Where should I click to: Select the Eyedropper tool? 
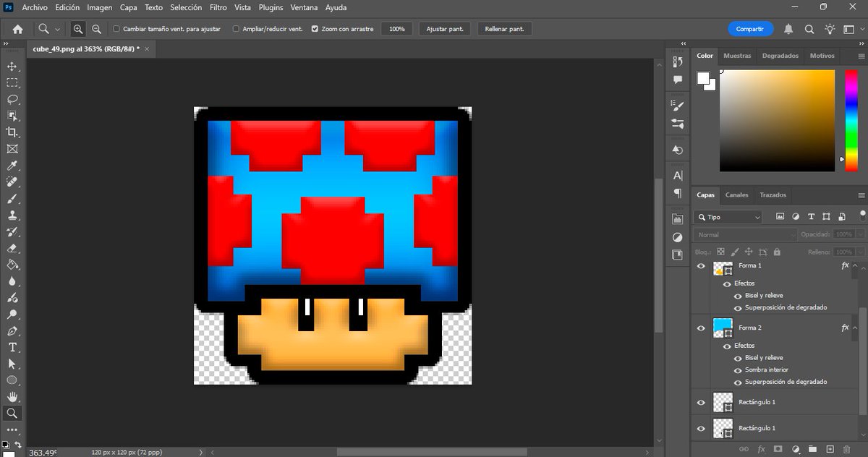click(x=12, y=166)
